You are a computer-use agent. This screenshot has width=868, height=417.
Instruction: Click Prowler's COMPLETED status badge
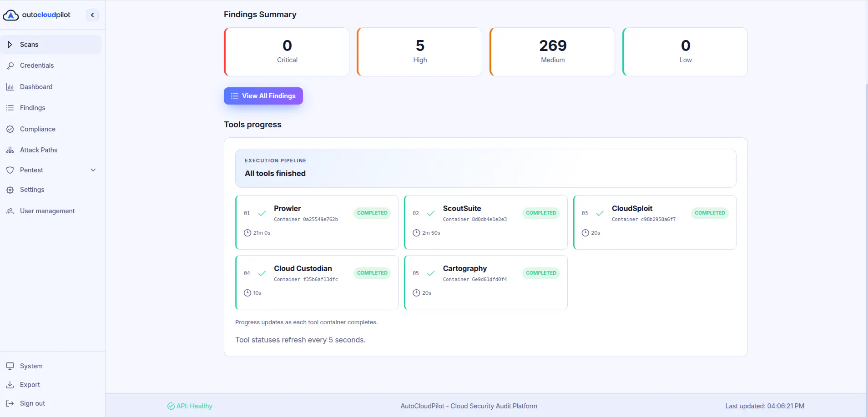372,213
